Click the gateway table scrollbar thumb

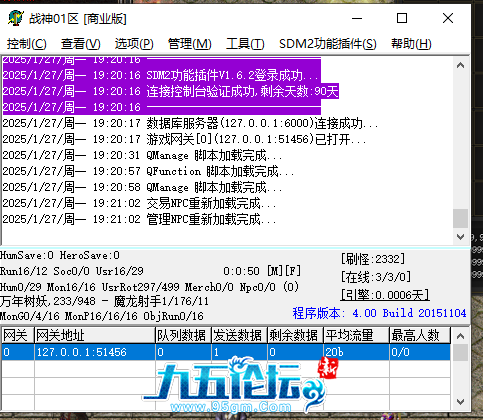(x=460, y=353)
